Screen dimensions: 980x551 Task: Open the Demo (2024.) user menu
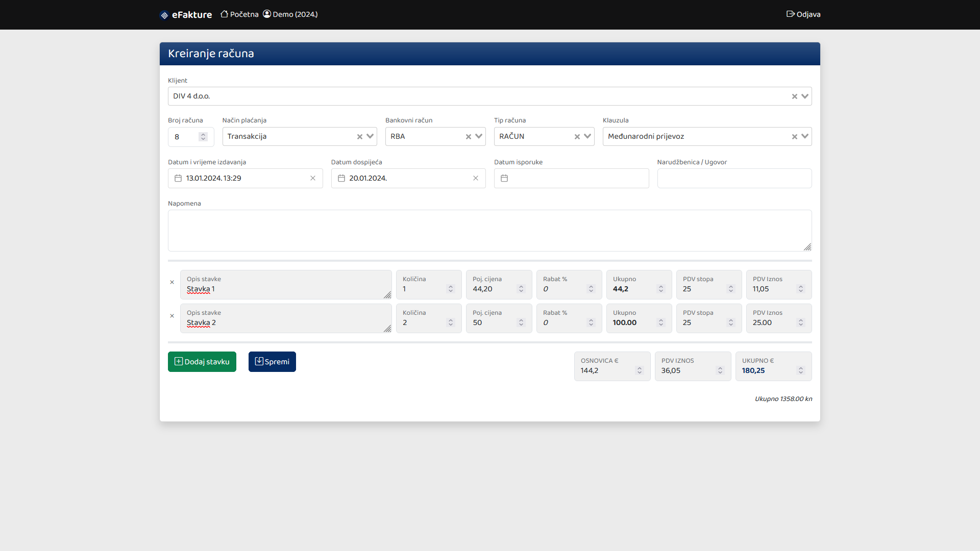290,14
